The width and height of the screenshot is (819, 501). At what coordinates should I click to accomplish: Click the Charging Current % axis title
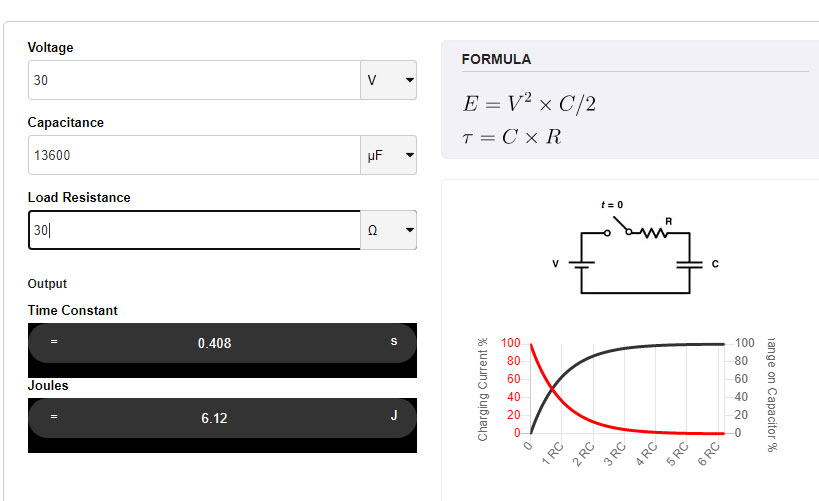coord(482,389)
